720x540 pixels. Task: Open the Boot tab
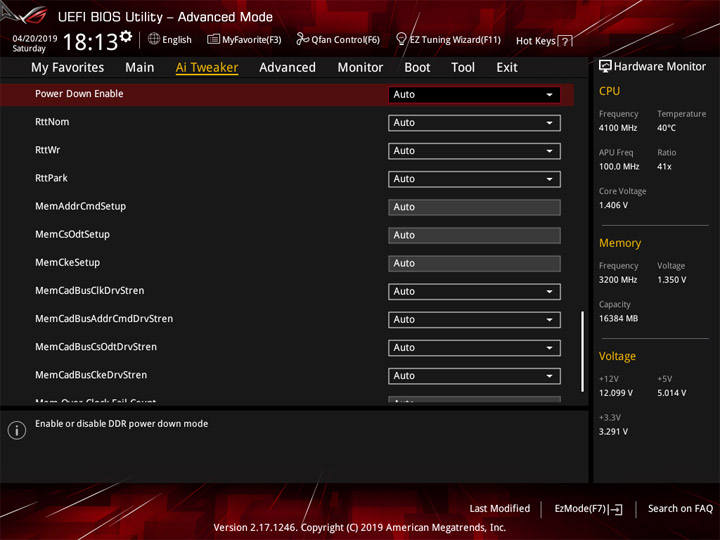pyautogui.click(x=417, y=68)
